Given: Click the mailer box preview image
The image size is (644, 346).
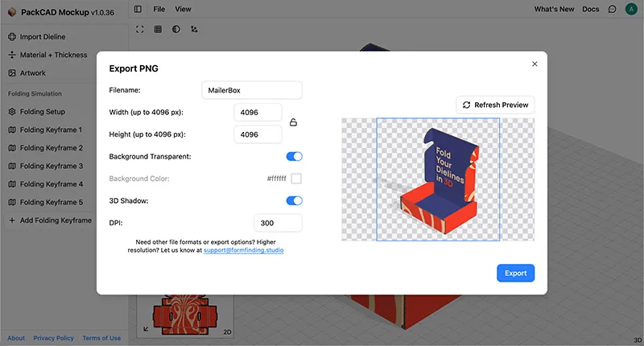Looking at the screenshot, I should click(438, 179).
